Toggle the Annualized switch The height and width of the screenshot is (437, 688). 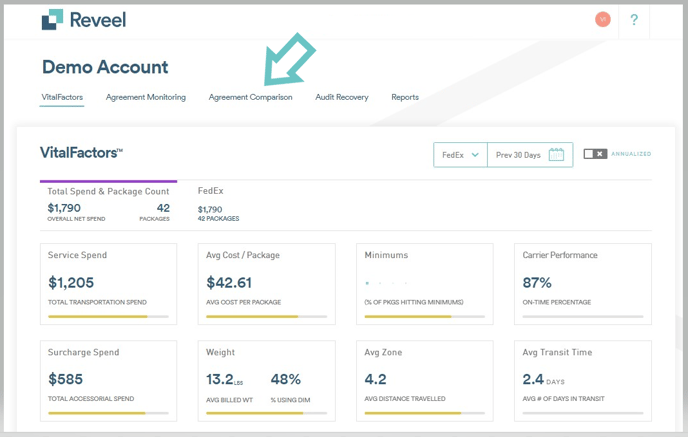(x=595, y=154)
